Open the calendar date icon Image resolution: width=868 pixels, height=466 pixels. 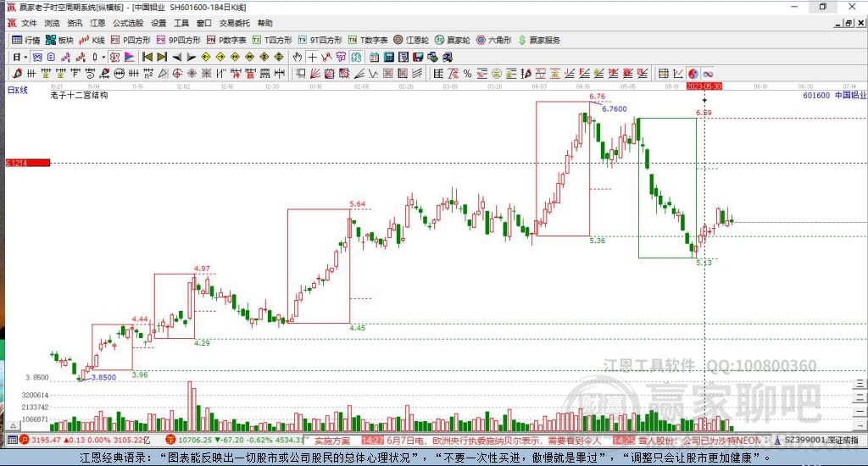pos(374,57)
